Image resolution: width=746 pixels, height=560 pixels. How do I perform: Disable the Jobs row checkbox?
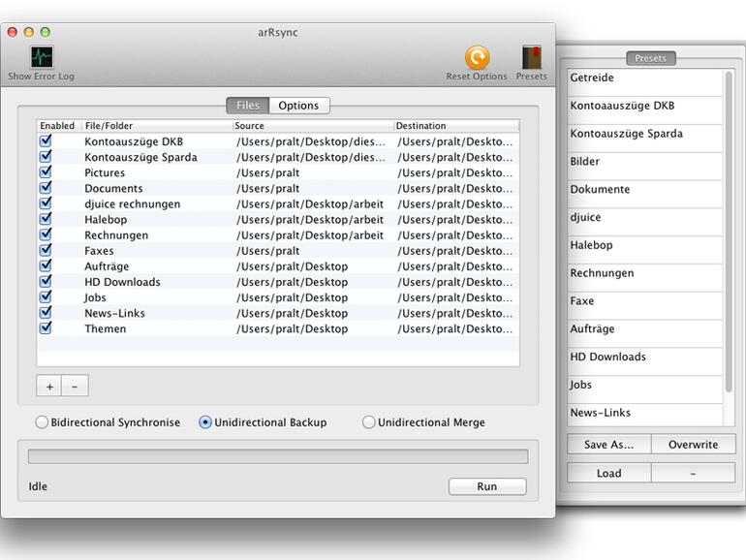click(x=46, y=297)
